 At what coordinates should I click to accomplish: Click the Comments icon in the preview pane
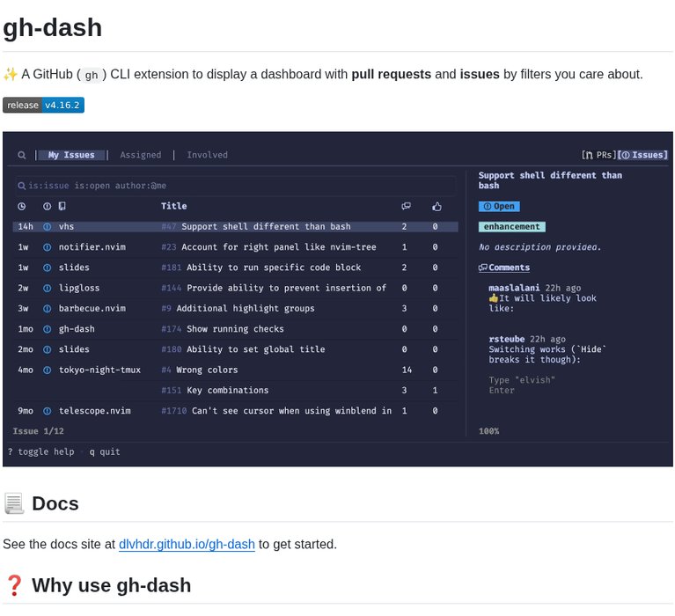pos(483,268)
